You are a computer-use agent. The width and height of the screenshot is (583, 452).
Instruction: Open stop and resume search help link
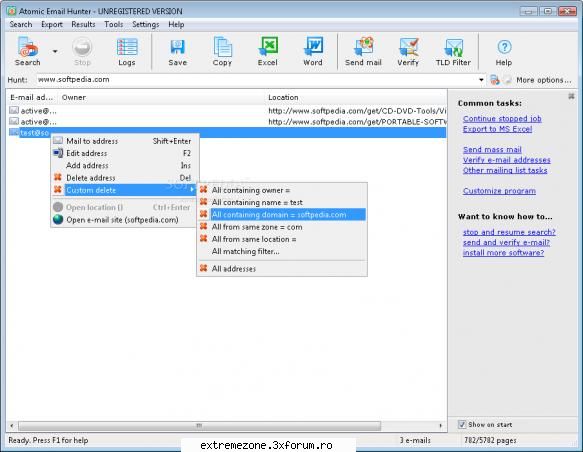click(x=509, y=232)
